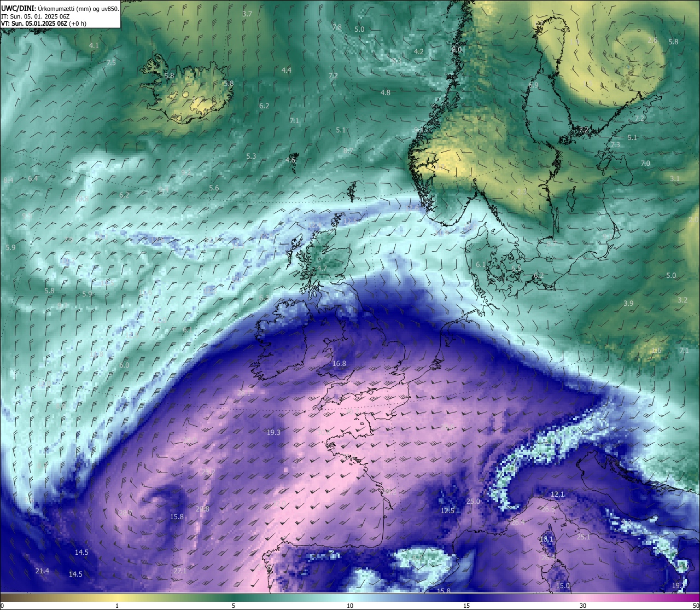Image resolution: width=700 pixels, height=610 pixels.
Task: Select the 6.9 value over northern Sweden
Action: click(533, 86)
